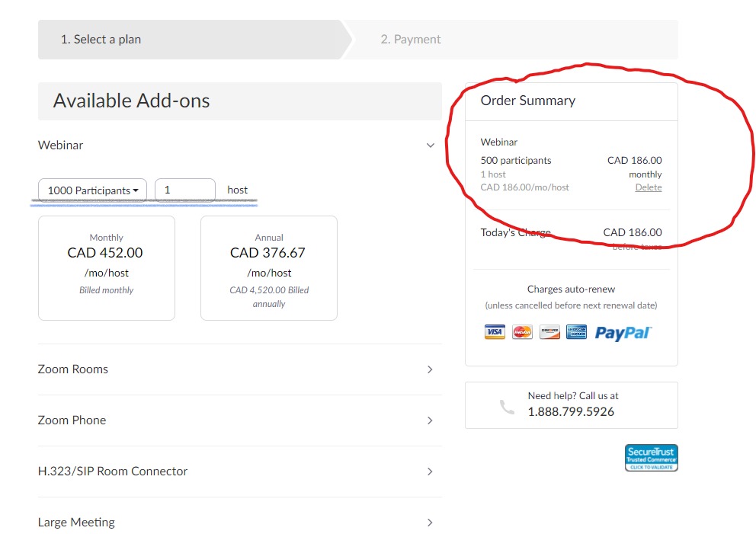The height and width of the screenshot is (534, 756).
Task: Collapse the Webinar add-on section
Action: click(x=431, y=145)
